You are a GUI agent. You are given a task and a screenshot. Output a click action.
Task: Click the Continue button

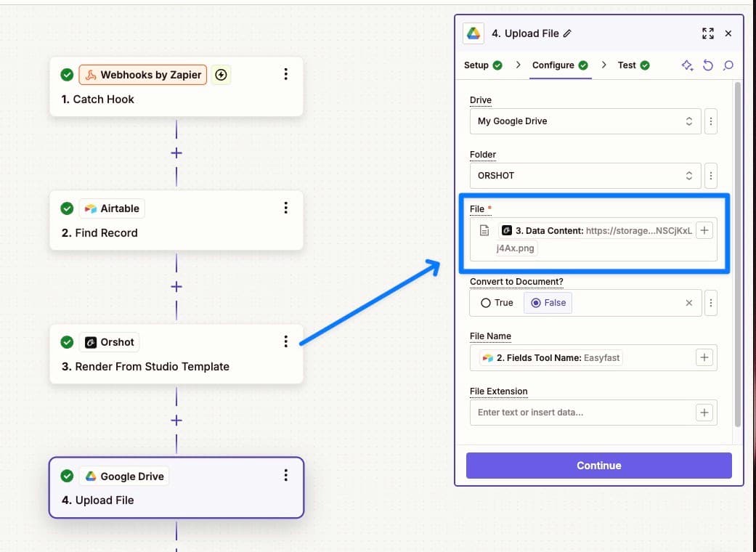coord(599,466)
